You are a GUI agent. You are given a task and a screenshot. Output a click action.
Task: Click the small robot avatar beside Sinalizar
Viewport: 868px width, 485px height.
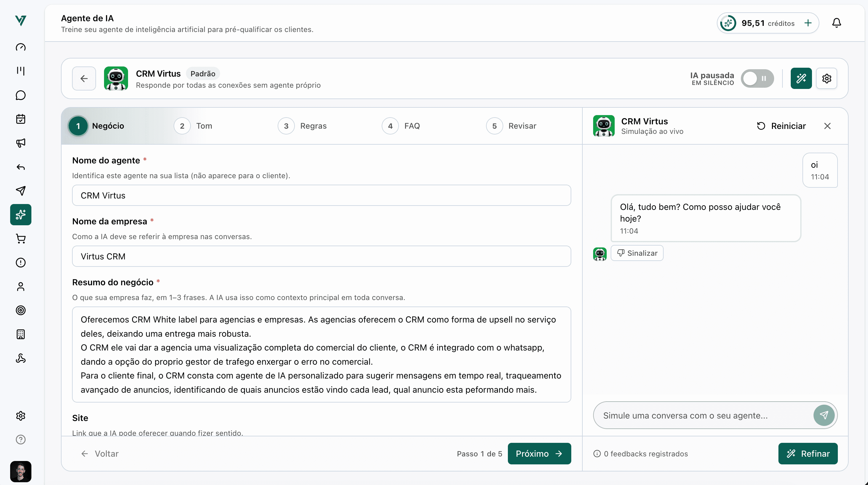coord(600,254)
